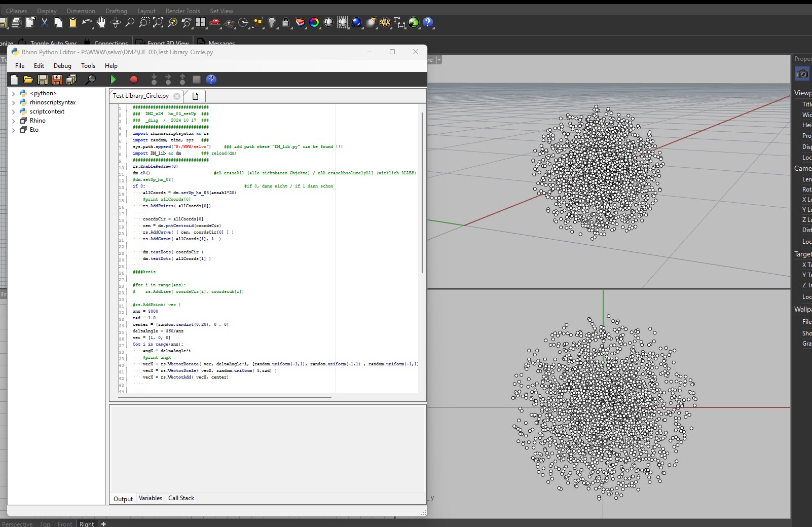Switch to the Variables tab
Image resolution: width=812 pixels, height=527 pixels.
point(150,498)
